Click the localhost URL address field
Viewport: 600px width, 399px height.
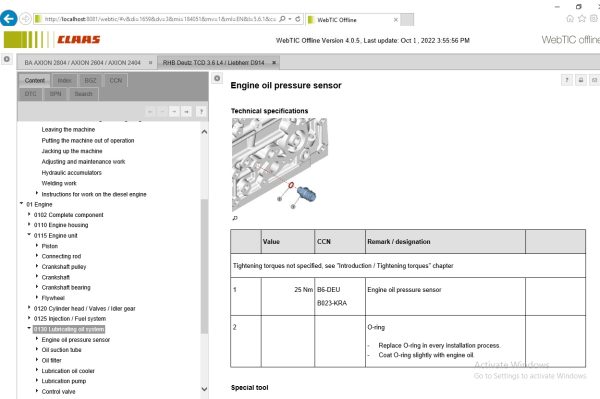pyautogui.click(x=160, y=19)
